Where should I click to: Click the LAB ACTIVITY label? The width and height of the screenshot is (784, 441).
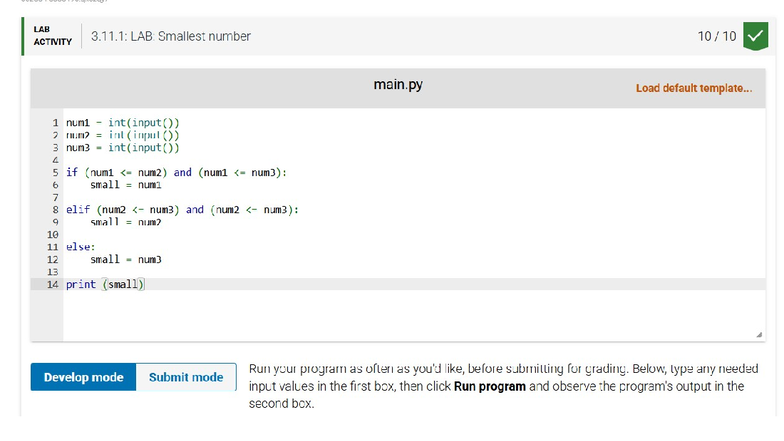(52, 36)
